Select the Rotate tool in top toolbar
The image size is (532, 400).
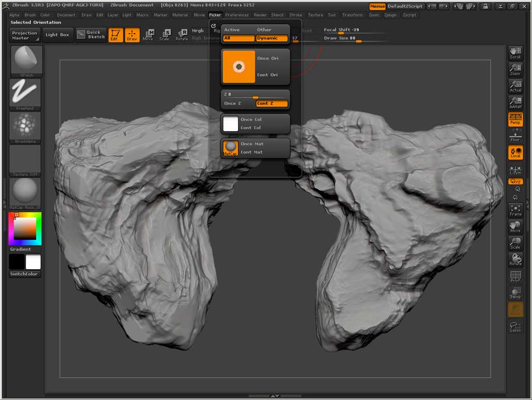point(182,35)
